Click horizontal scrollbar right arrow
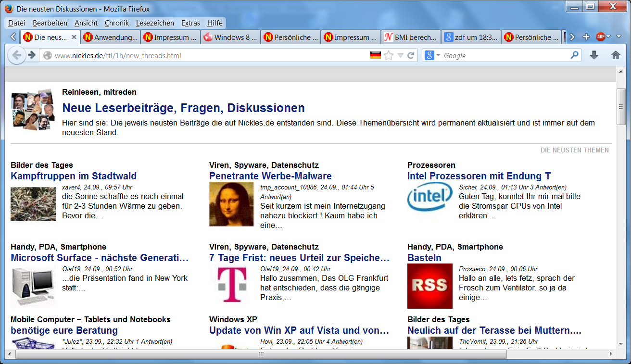 point(612,354)
